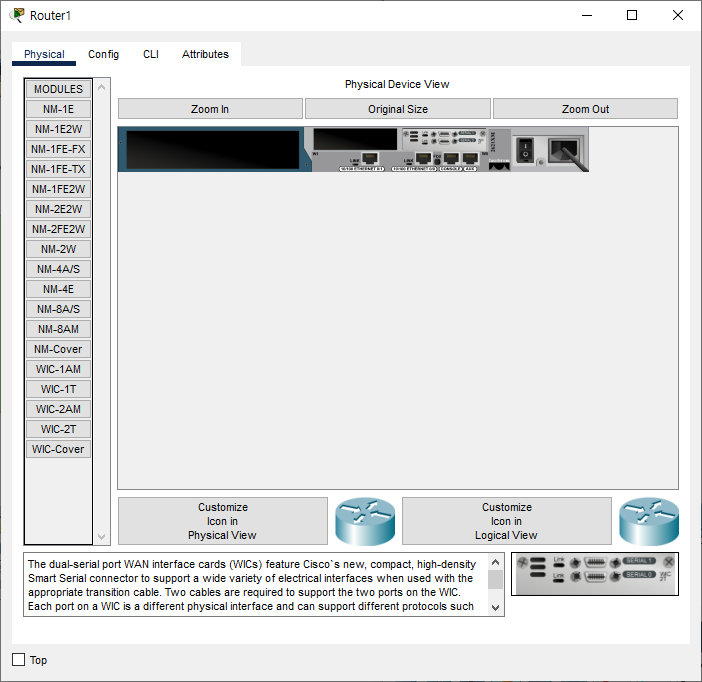Enable the Top checkbox
Screen dimensions: 702x682
(18, 659)
